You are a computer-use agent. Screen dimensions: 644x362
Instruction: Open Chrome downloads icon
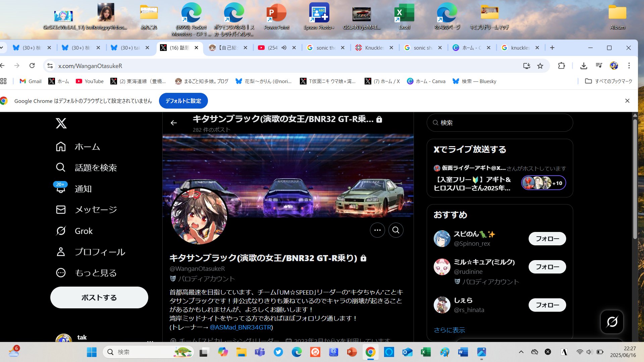click(584, 66)
